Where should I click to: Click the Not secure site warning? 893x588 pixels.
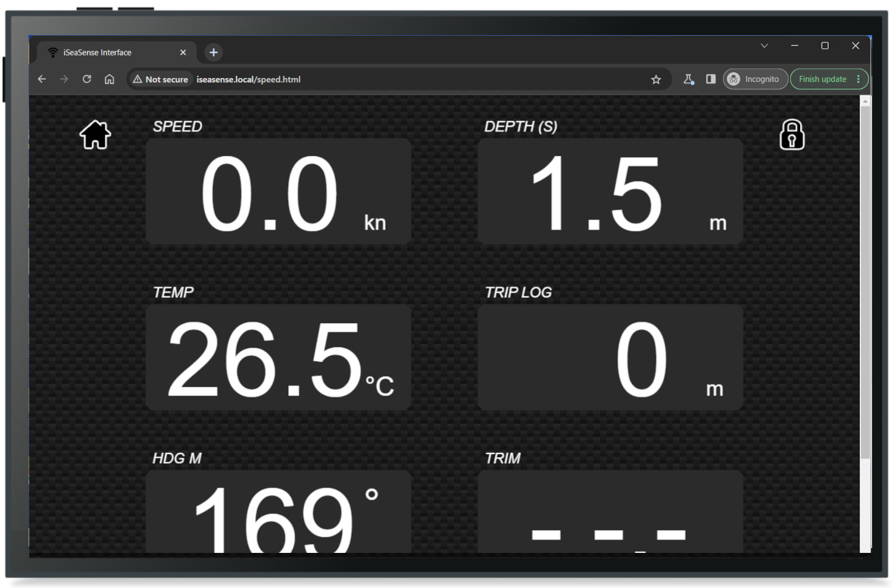coord(160,79)
